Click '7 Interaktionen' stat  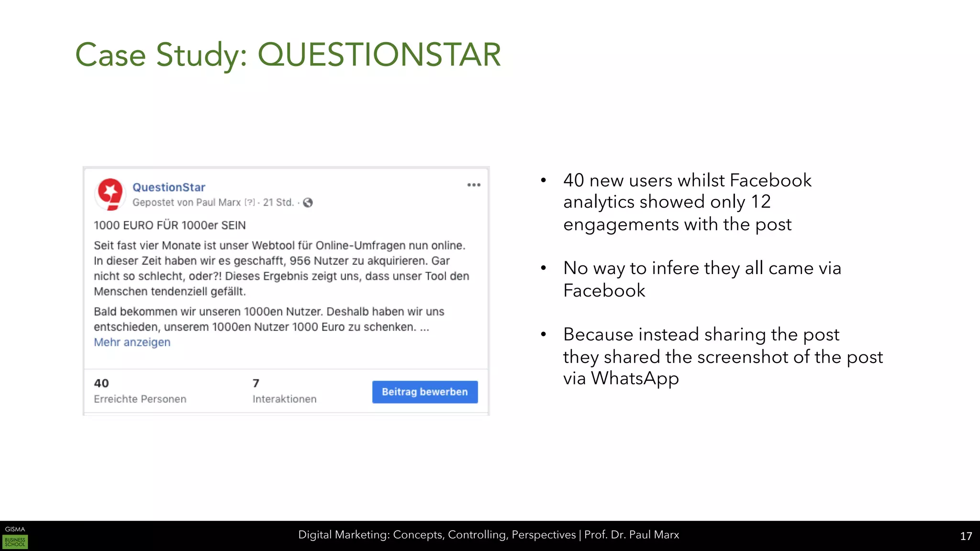[285, 391]
